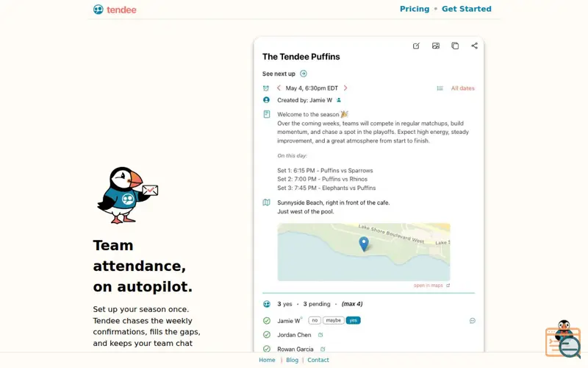Viewport: 588px width, 368px height.
Task: Click the note icon beside Welcome to the season
Action: [267, 114]
